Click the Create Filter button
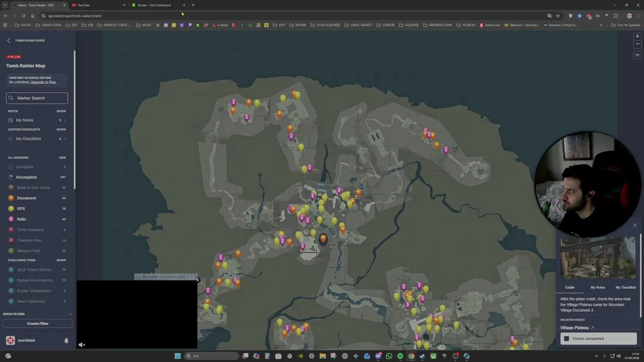The image size is (644, 362). (x=37, y=323)
